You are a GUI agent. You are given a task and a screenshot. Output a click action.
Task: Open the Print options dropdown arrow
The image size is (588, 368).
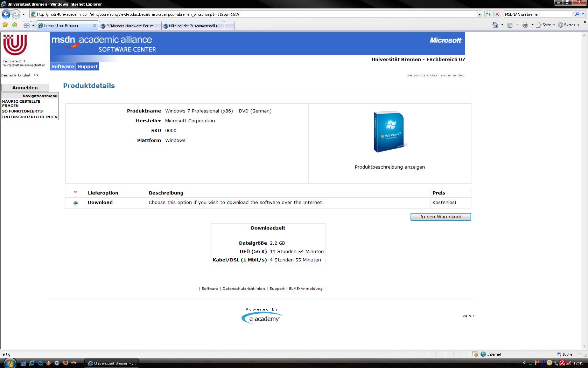(x=532, y=25)
